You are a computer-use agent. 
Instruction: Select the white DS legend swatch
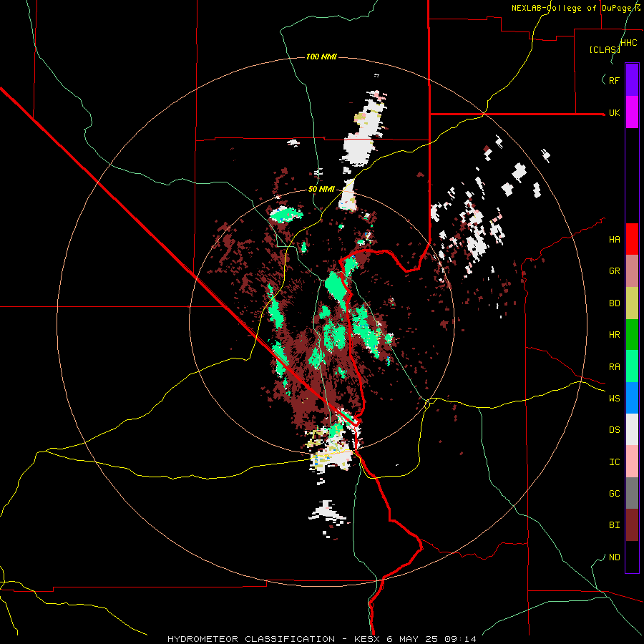coord(632,429)
